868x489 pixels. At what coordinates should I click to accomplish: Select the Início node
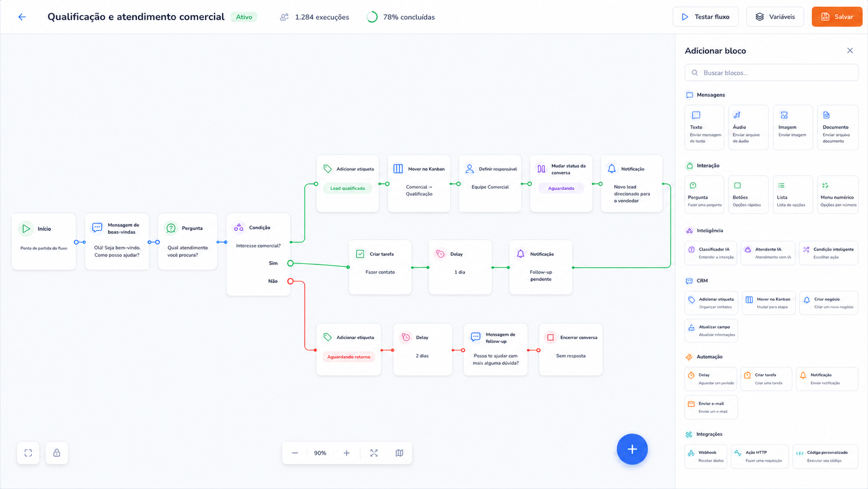[44, 242]
